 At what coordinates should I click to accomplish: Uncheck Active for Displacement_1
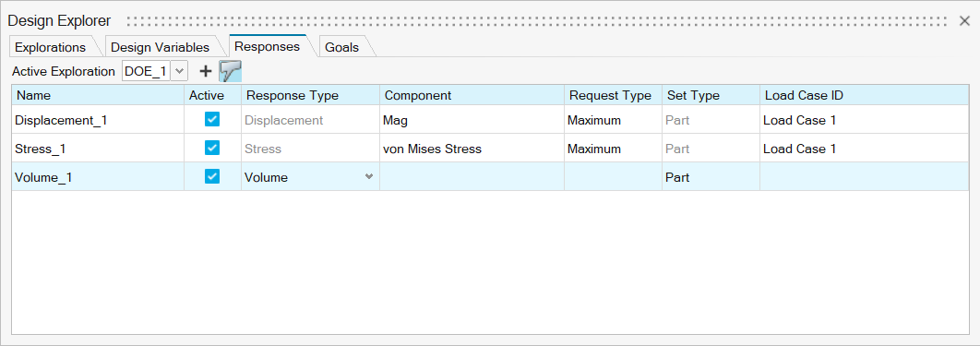click(x=212, y=119)
